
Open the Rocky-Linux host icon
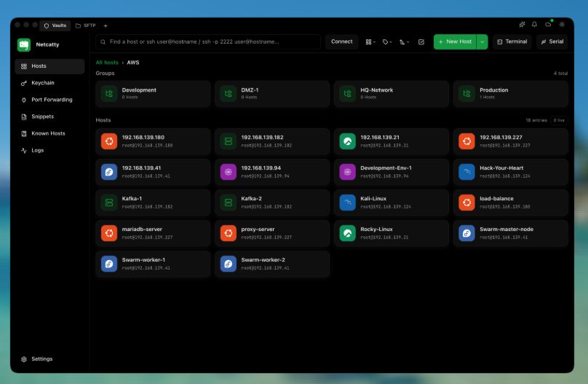click(x=348, y=233)
